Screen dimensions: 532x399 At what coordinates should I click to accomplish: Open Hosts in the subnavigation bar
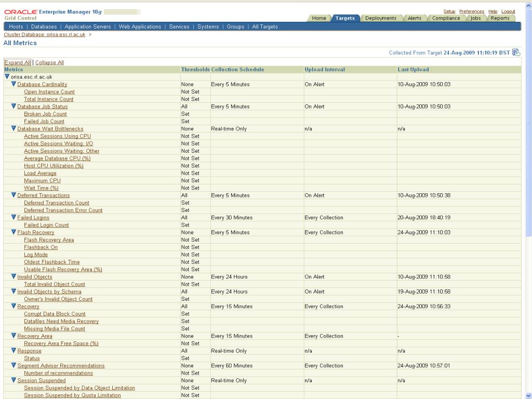[x=16, y=27]
